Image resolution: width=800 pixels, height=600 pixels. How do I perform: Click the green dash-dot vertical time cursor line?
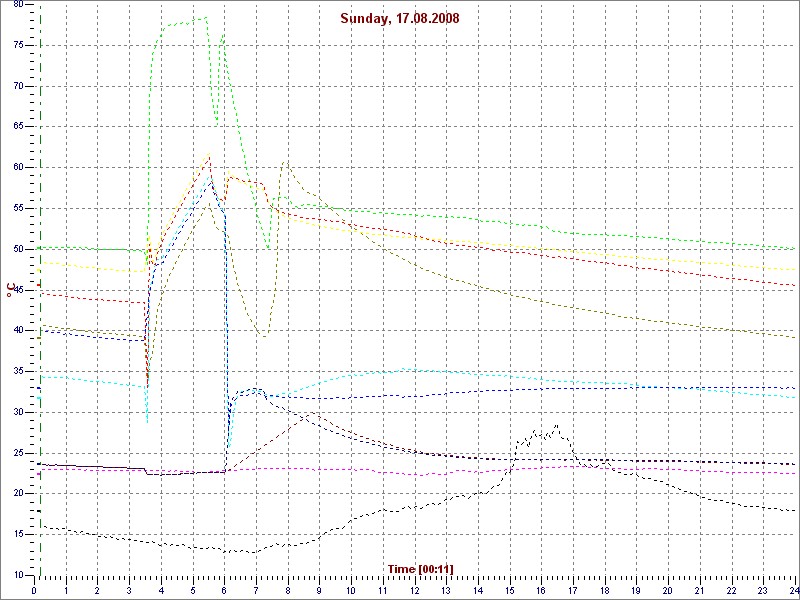[x=41, y=288]
